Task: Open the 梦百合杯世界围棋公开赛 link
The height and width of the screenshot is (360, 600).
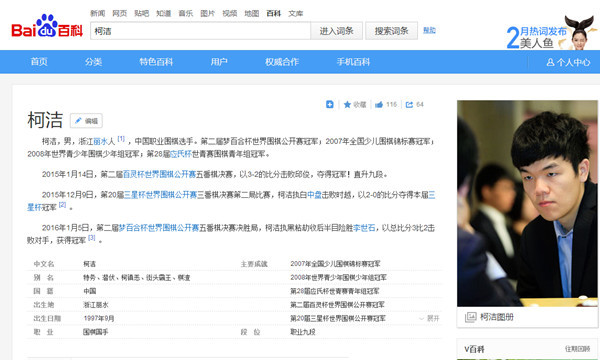Action: point(158,228)
